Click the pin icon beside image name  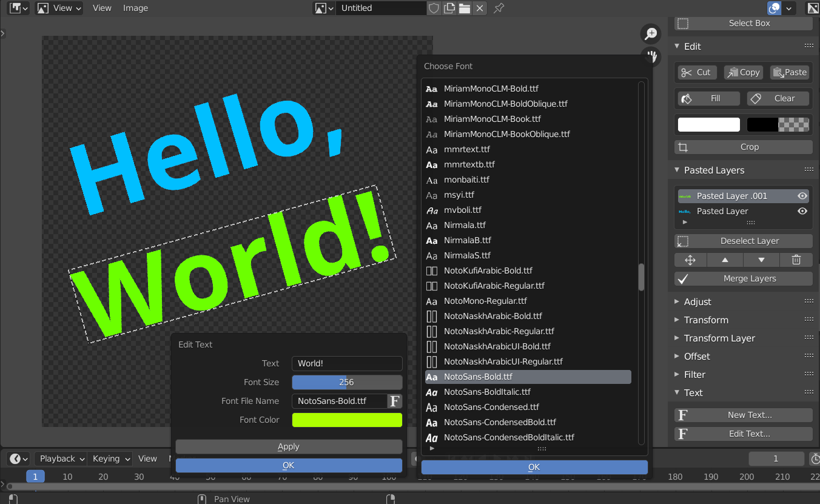click(x=499, y=8)
